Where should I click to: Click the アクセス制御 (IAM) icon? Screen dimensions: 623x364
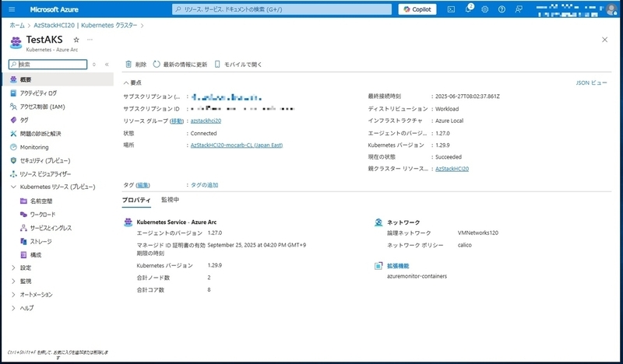pos(13,107)
